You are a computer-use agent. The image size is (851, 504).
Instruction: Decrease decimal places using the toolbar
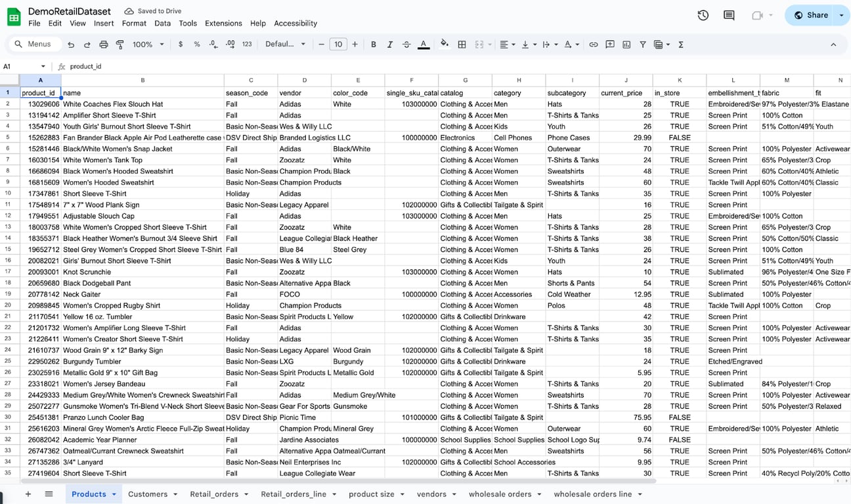[213, 45]
